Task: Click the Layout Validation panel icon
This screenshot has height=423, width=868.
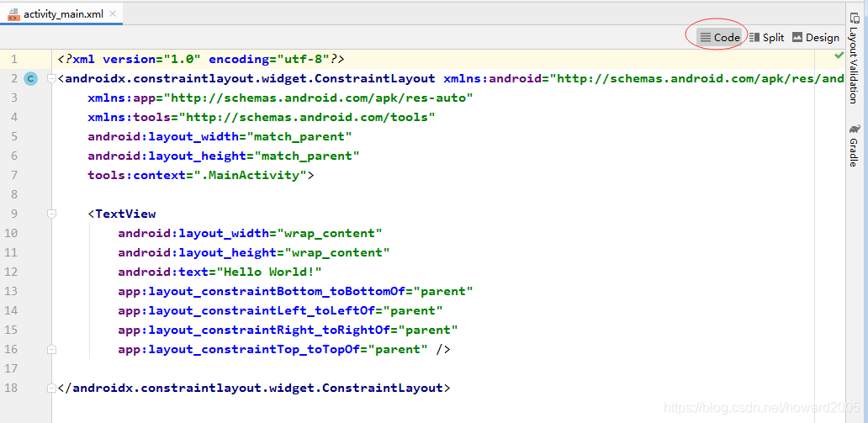Action: tap(855, 19)
